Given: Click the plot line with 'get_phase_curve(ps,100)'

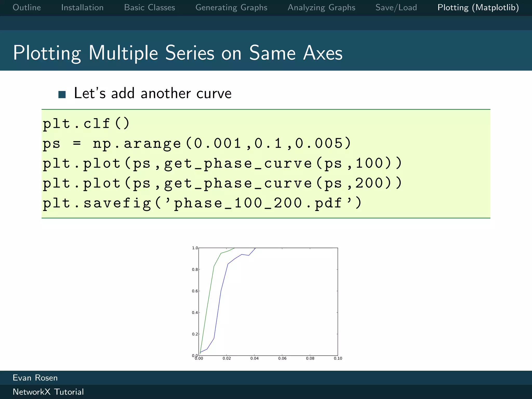Looking at the screenshot, I should 222,164.
